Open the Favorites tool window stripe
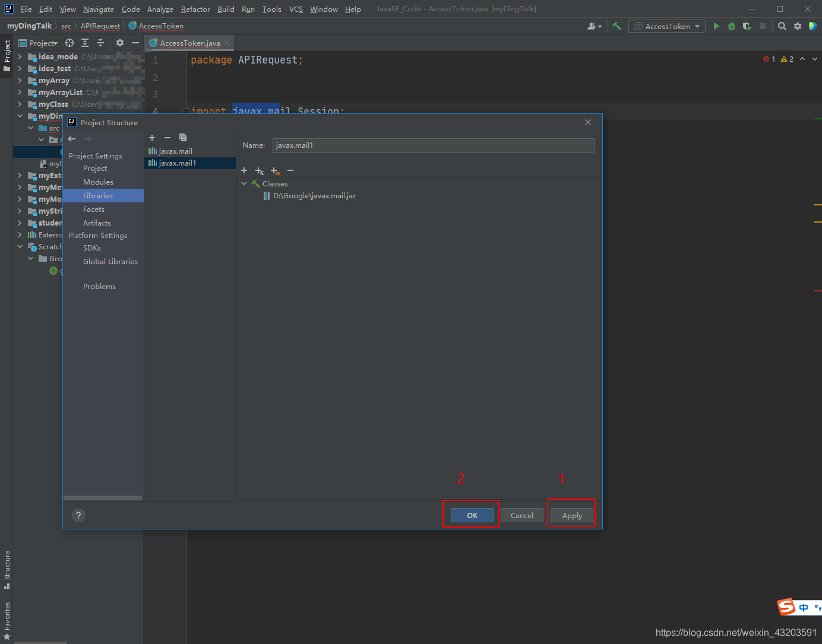The width and height of the screenshot is (822, 644). click(x=7, y=620)
